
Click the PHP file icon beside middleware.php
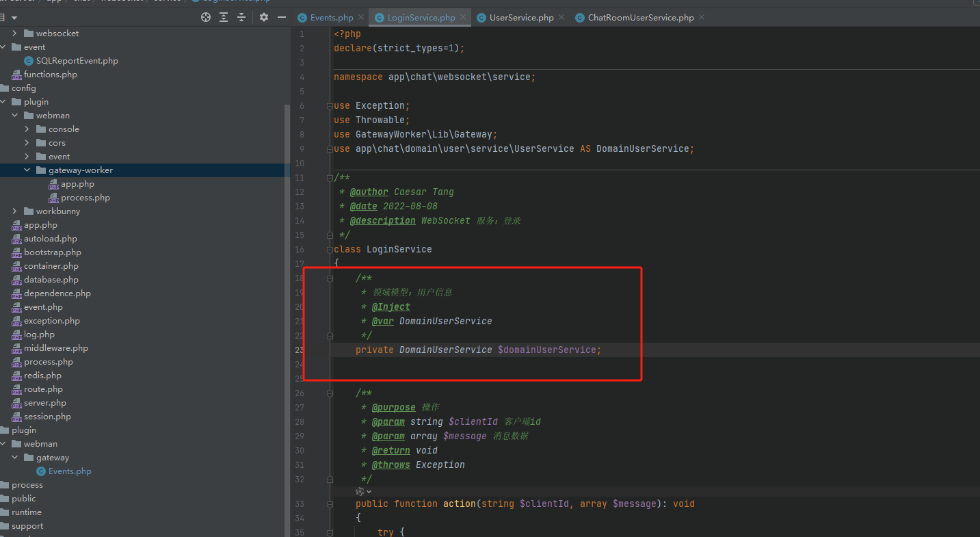tap(16, 348)
